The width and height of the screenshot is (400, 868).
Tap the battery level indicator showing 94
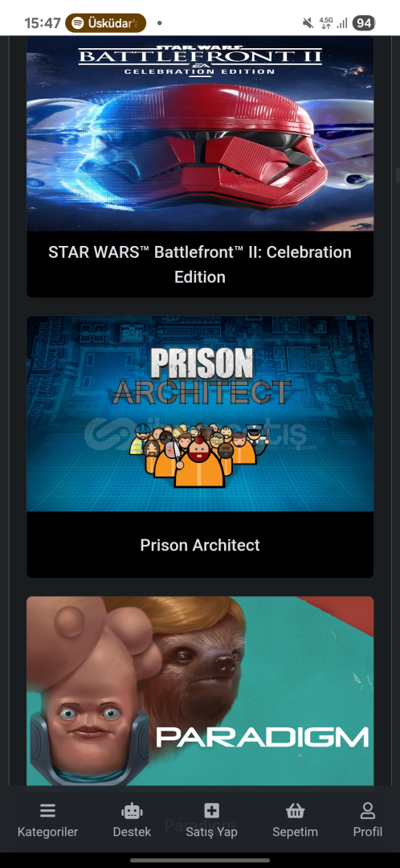click(x=364, y=23)
